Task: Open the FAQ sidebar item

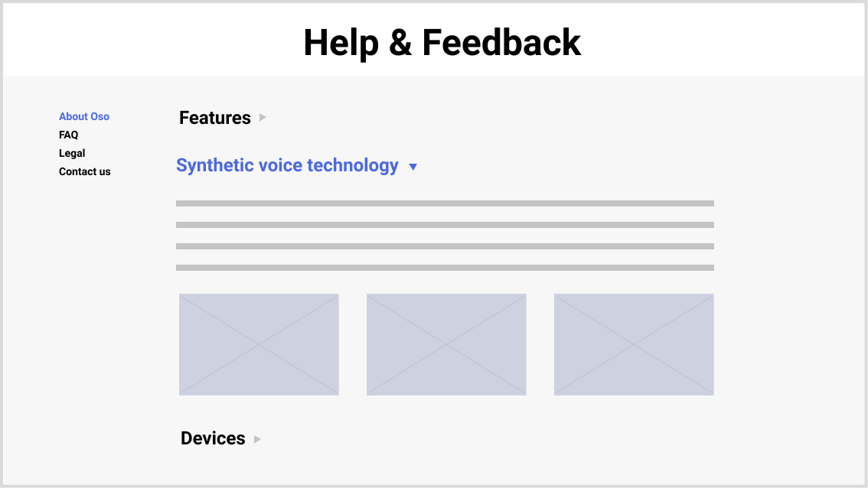Action: point(69,135)
